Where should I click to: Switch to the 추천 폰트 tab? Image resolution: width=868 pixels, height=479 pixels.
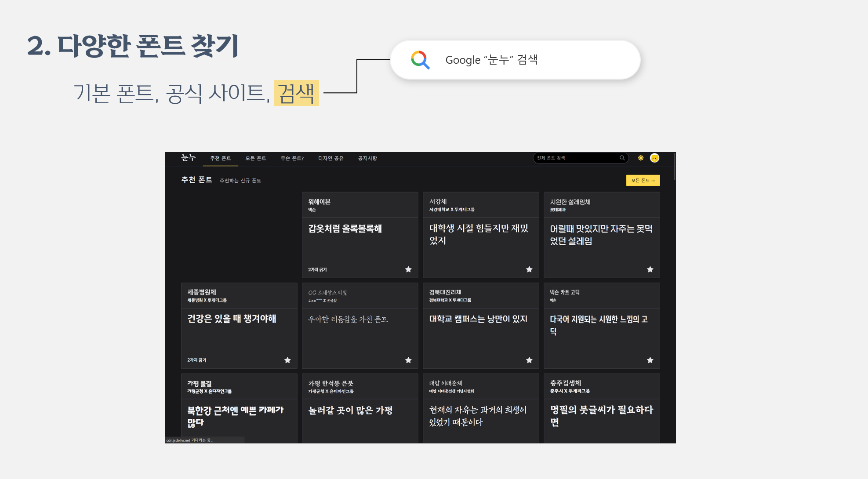pyautogui.click(x=220, y=158)
